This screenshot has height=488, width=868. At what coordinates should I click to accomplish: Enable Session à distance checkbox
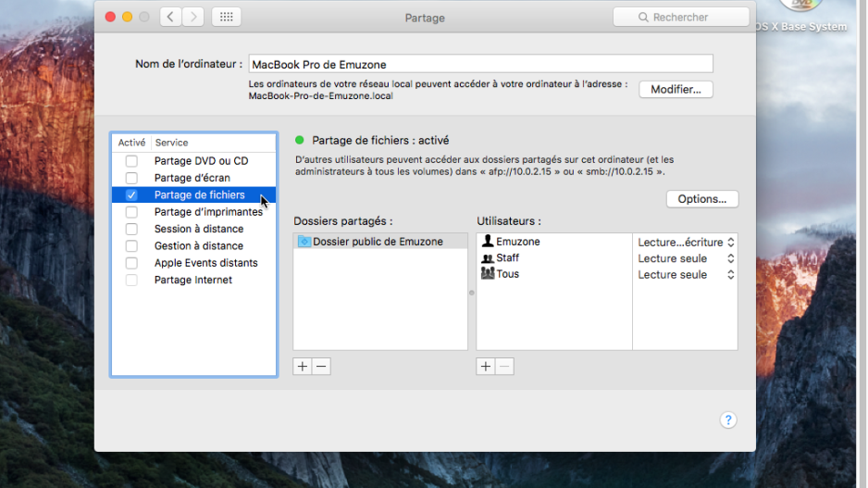pyautogui.click(x=131, y=229)
